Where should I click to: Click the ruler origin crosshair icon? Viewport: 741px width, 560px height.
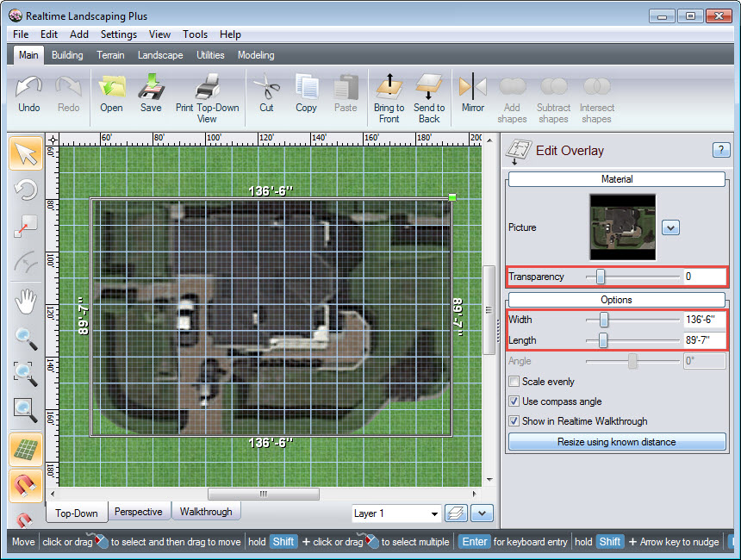[x=53, y=140]
